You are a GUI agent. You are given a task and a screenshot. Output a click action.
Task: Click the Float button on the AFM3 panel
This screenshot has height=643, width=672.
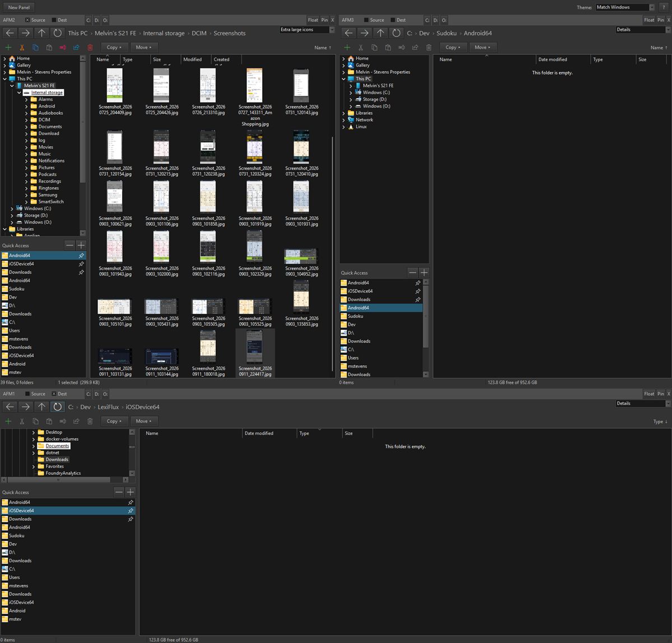[649, 20]
